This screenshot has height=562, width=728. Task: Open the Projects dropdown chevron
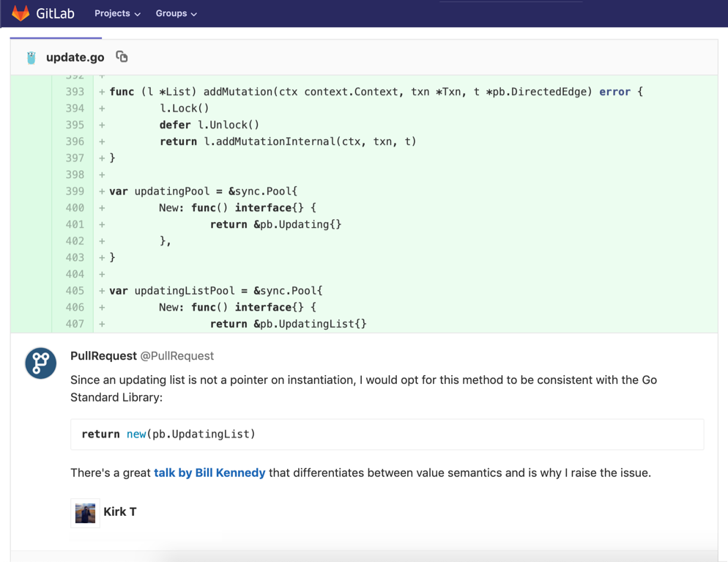pyautogui.click(x=136, y=13)
